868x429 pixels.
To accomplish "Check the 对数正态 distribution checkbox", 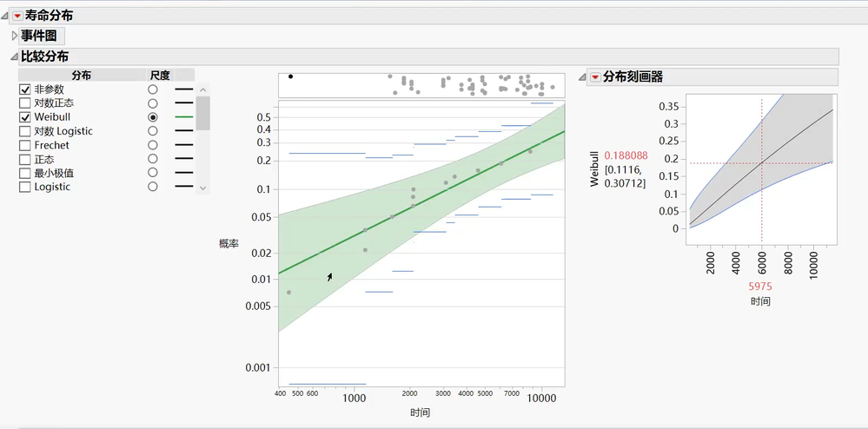I will click(24, 103).
